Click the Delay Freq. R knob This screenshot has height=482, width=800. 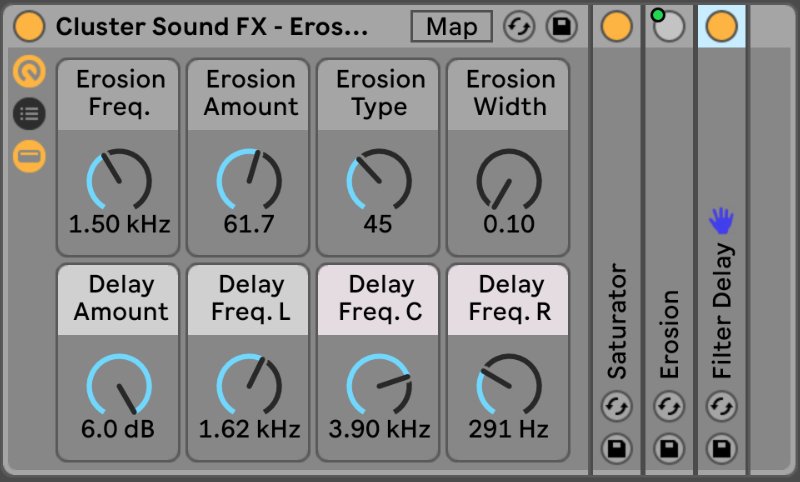click(x=509, y=385)
